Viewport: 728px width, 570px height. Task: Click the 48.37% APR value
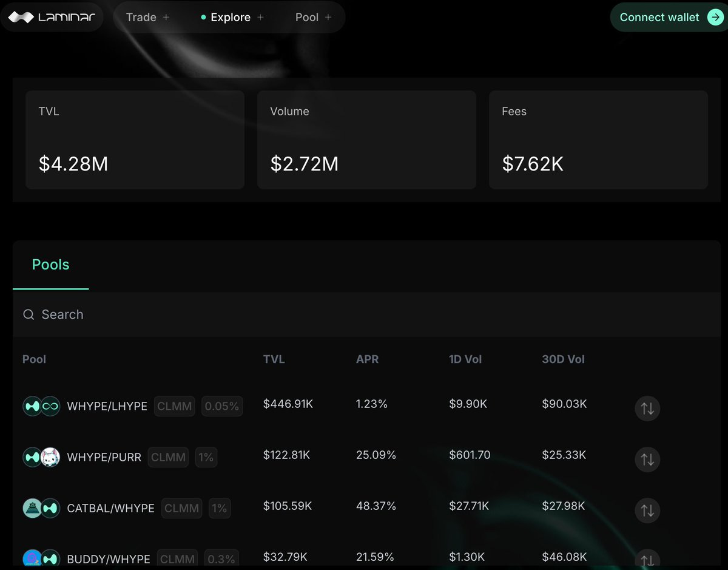coord(376,506)
